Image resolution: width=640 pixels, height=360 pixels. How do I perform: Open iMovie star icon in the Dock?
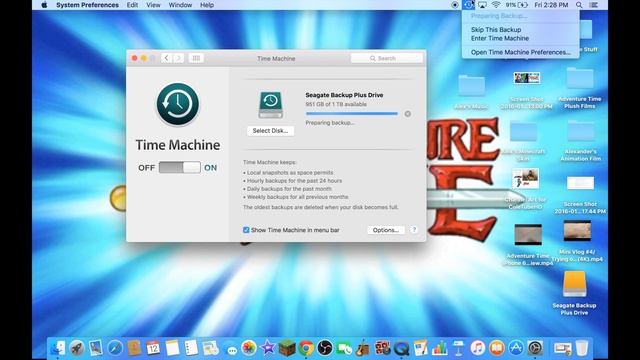click(268, 348)
